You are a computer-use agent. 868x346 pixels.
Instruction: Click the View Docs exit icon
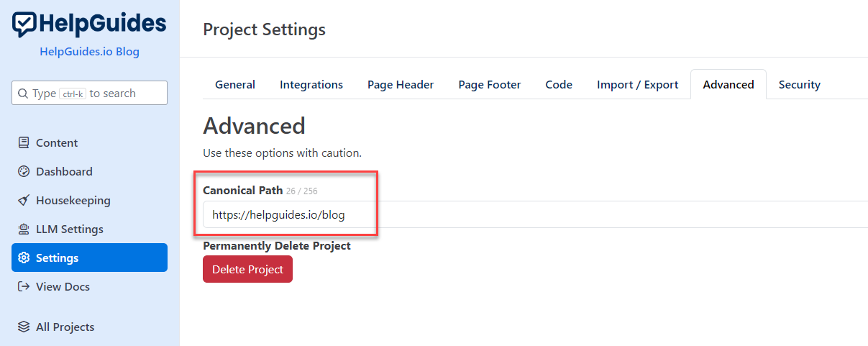click(x=24, y=287)
